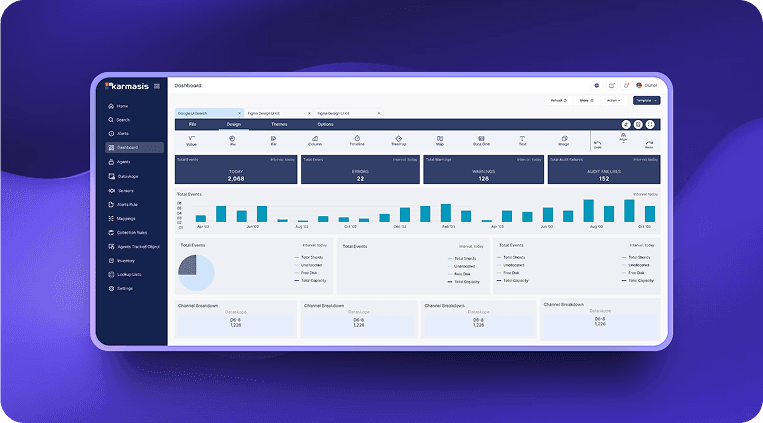Toggle the fullscreen expand icon
The image size is (763, 423).
click(650, 124)
